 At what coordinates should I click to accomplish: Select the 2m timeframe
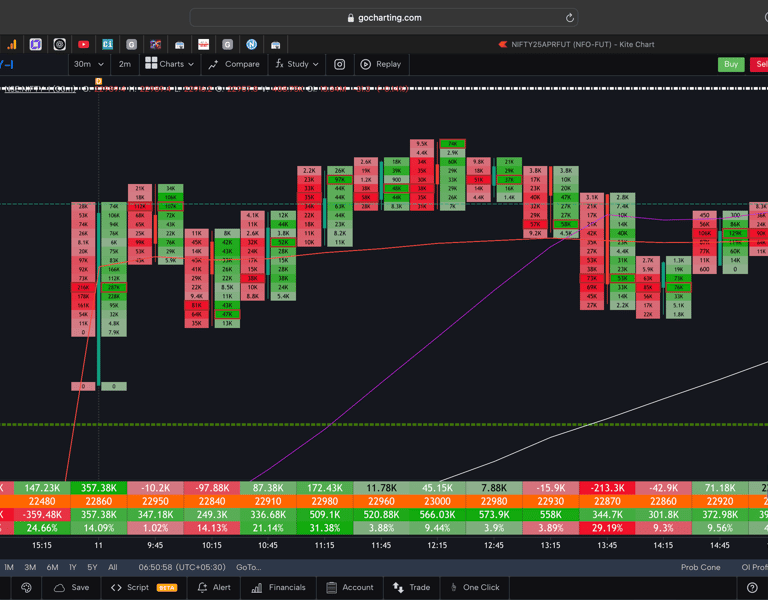125,64
